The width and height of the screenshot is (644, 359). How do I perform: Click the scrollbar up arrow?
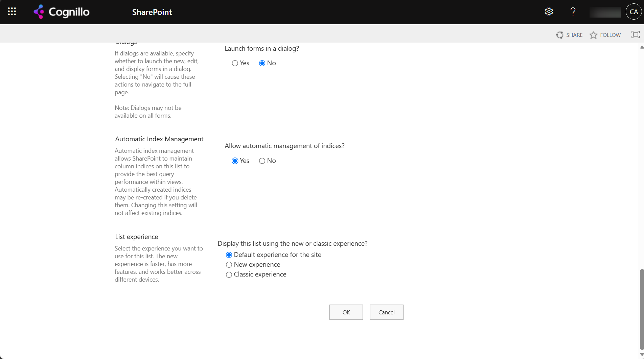(642, 47)
